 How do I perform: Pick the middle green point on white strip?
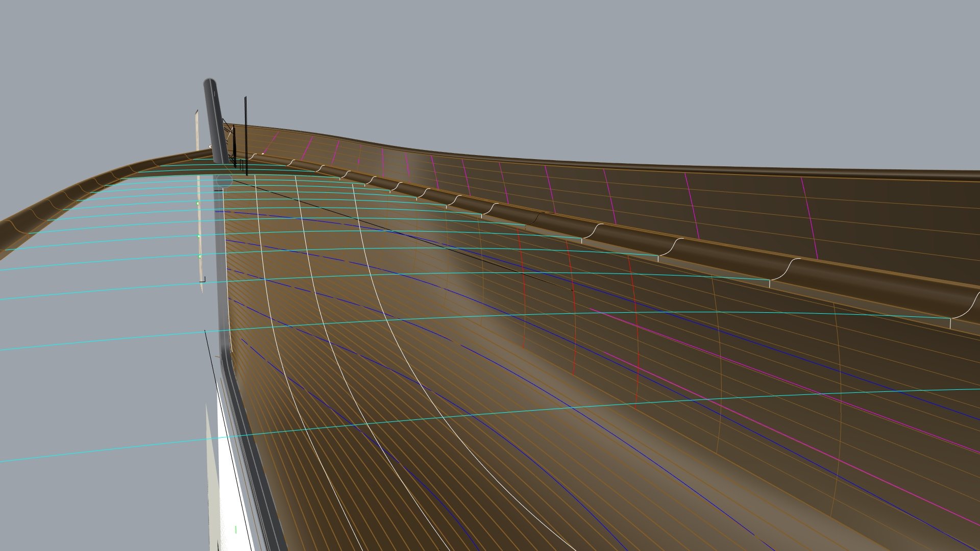point(199,236)
